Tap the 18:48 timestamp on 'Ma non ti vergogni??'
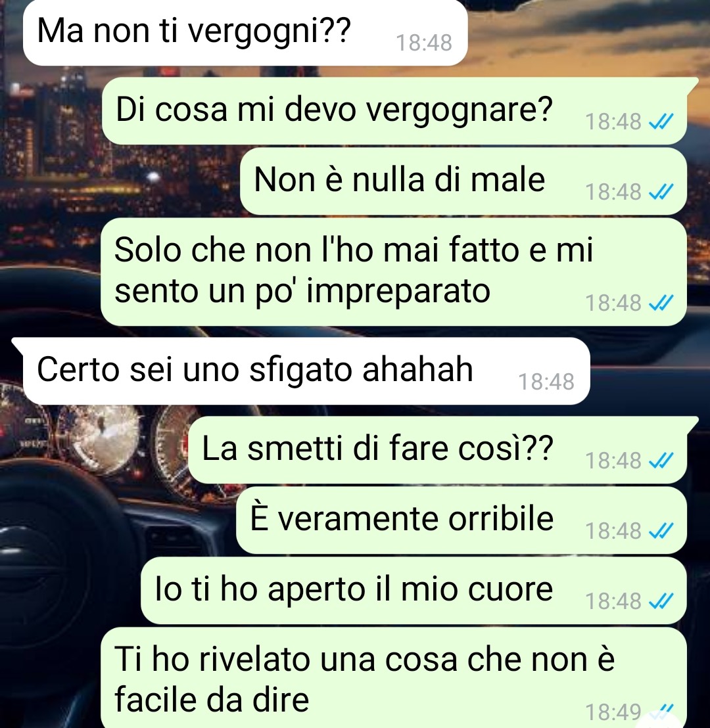Viewport: 710px width, 728px height. click(x=424, y=43)
